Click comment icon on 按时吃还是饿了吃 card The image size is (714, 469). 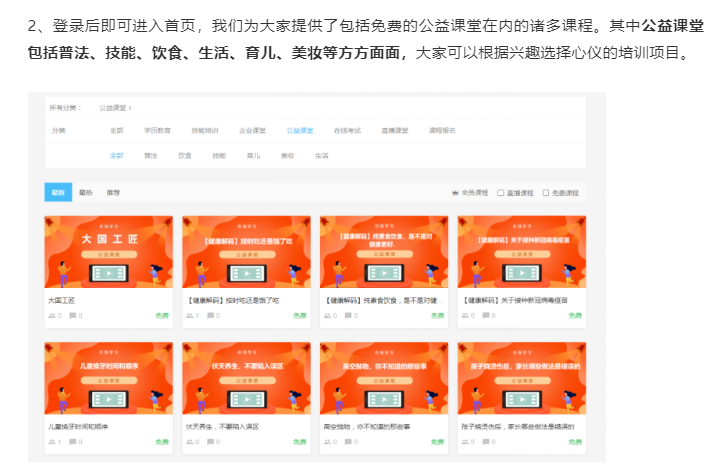pyautogui.click(x=210, y=316)
